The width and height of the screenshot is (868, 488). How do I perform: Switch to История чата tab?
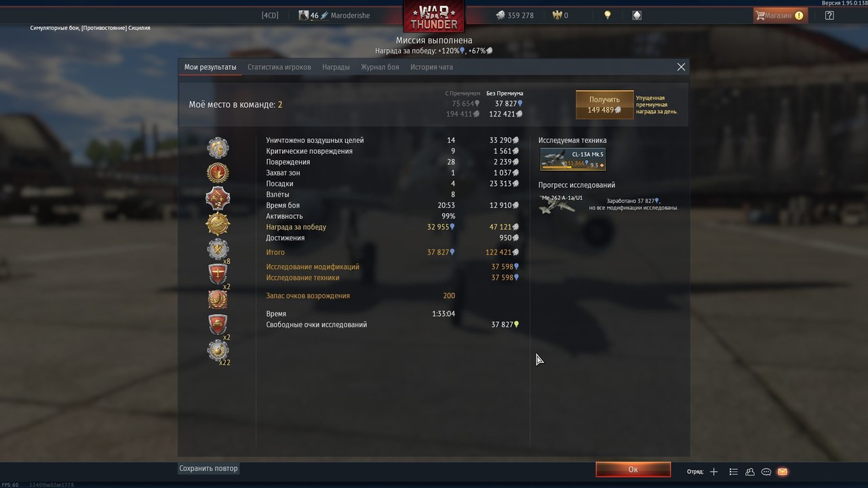(x=431, y=67)
